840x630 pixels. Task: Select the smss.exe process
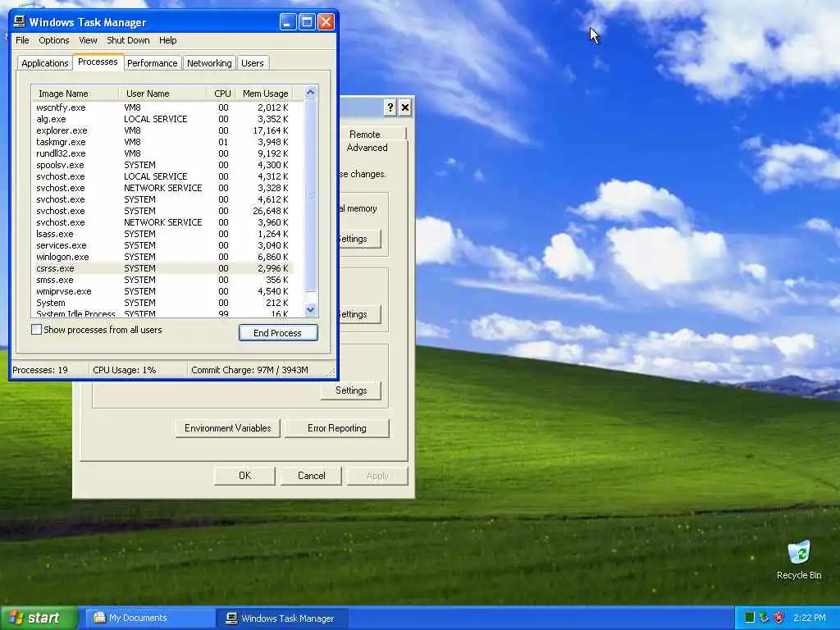point(162,280)
